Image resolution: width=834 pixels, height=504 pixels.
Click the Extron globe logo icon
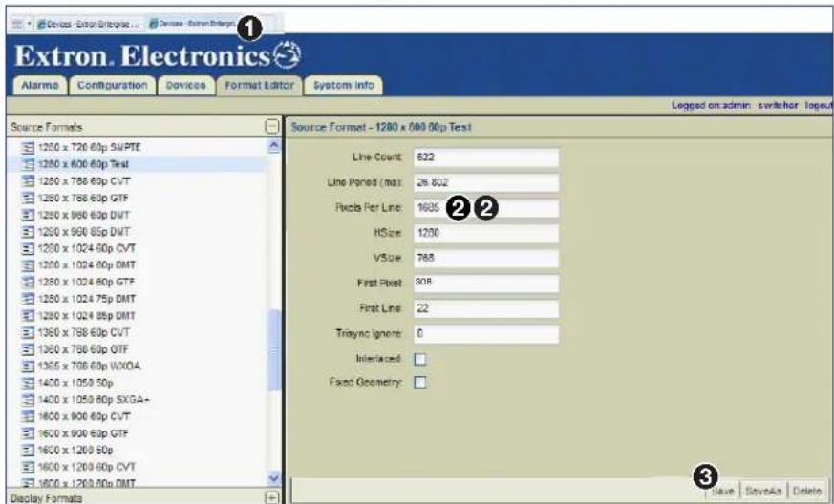pos(288,54)
